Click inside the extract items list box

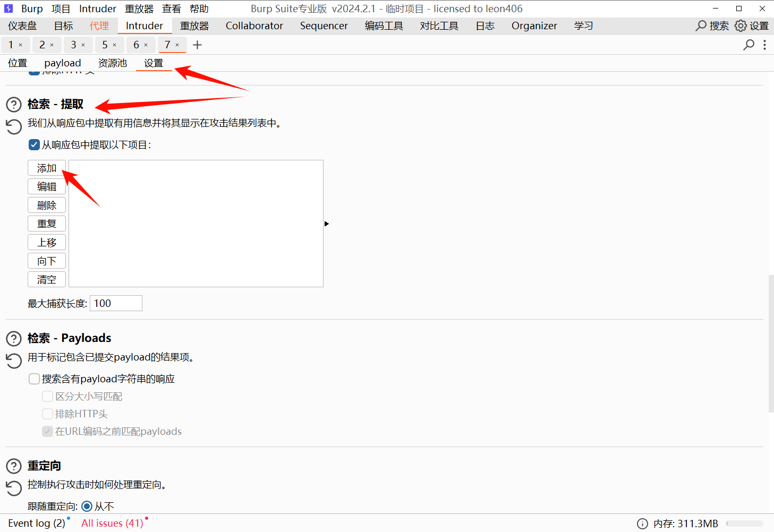(196, 224)
